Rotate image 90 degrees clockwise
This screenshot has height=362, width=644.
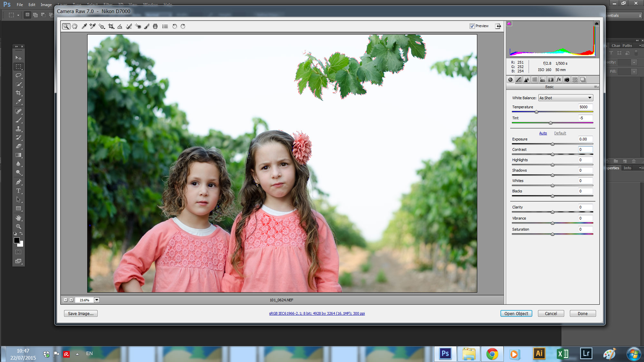pyautogui.click(x=183, y=26)
